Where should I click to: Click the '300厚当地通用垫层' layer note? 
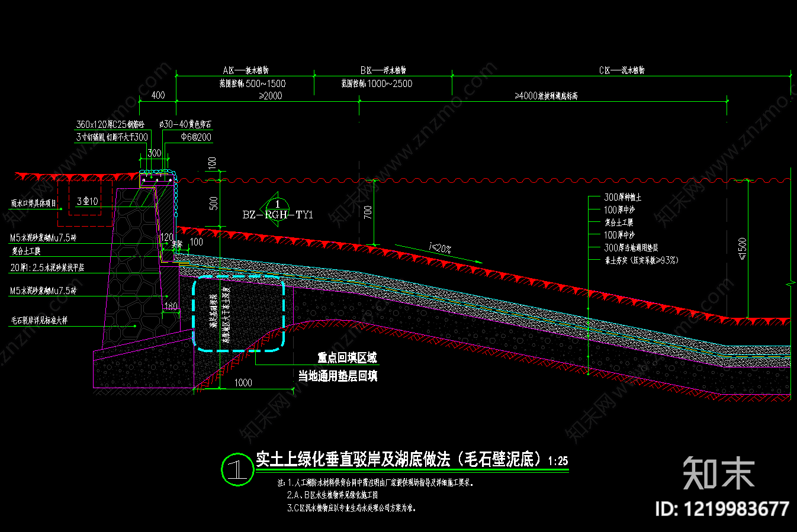point(631,248)
